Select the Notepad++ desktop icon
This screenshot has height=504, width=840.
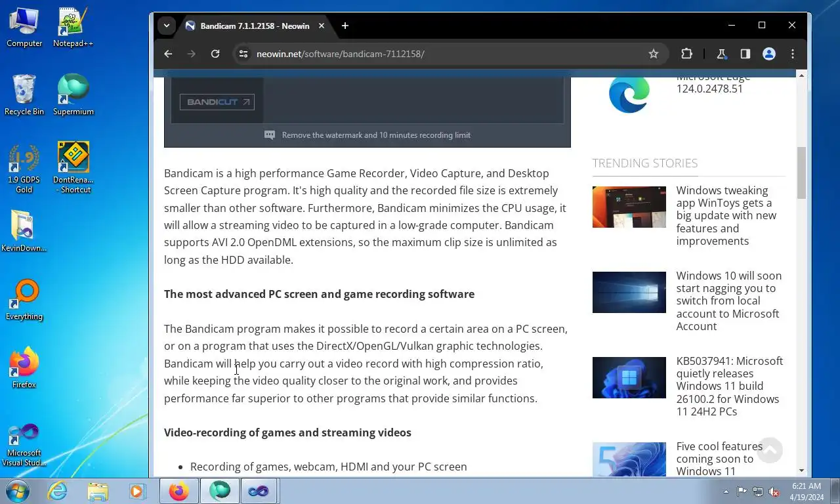(x=73, y=28)
